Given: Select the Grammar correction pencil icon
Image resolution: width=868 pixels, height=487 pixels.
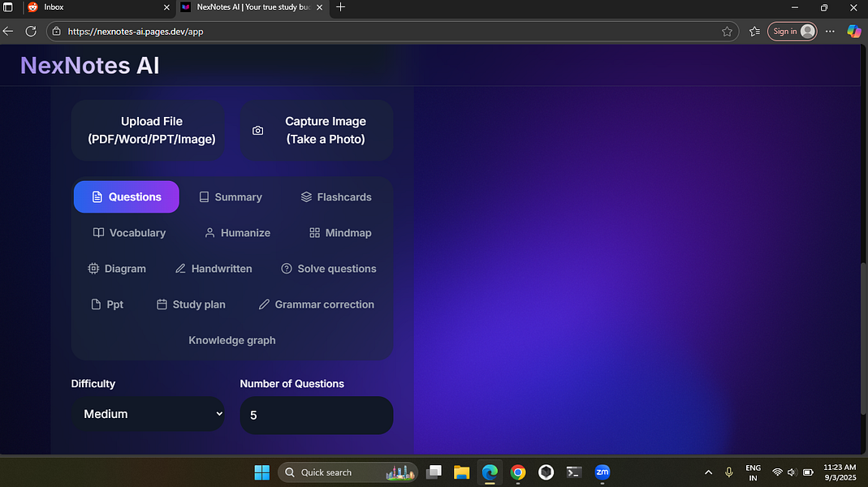Looking at the screenshot, I should click(264, 304).
